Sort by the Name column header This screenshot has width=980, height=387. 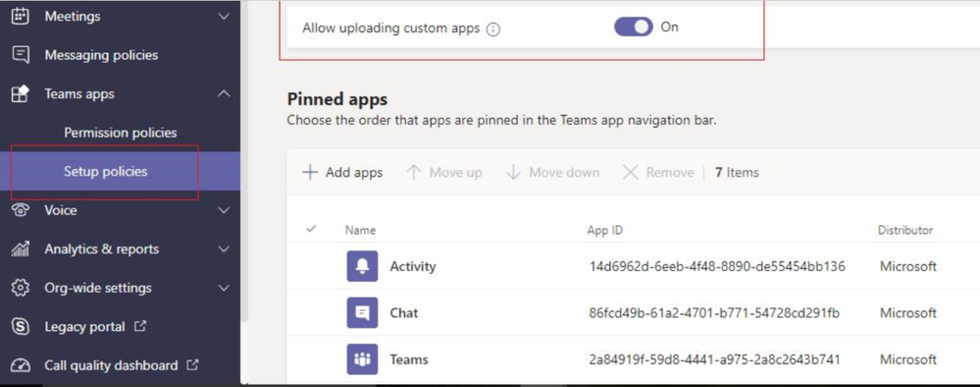point(360,230)
